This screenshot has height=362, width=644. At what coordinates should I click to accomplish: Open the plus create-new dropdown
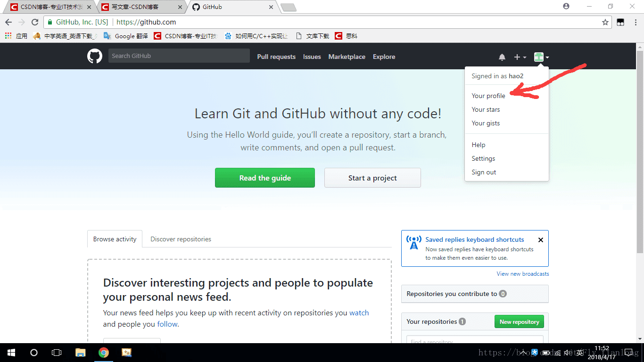pyautogui.click(x=520, y=57)
